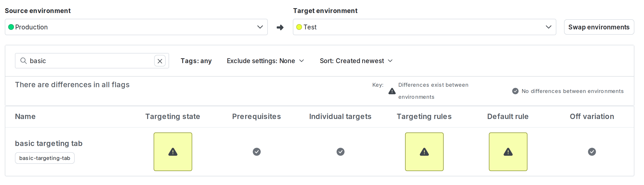Click the magnifying glass search icon

tap(24, 61)
